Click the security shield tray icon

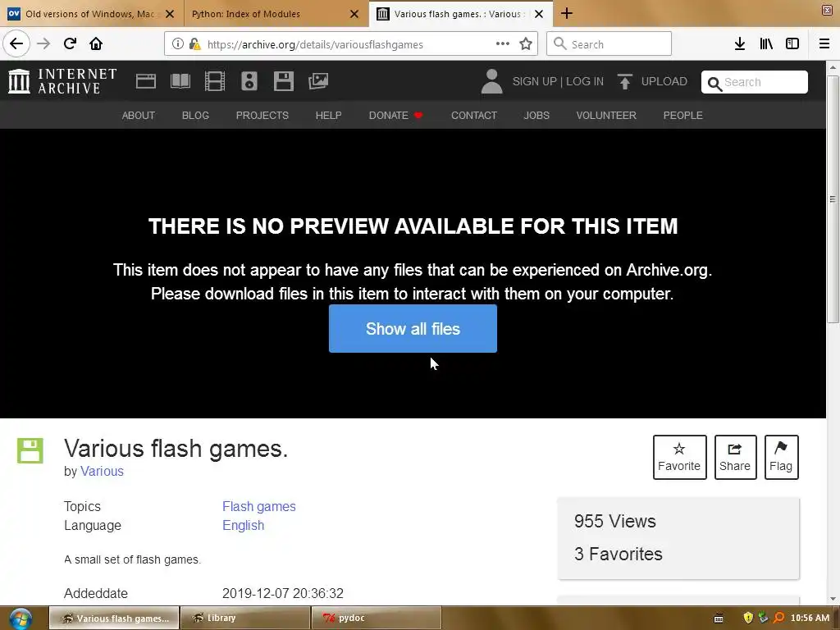[x=748, y=619]
